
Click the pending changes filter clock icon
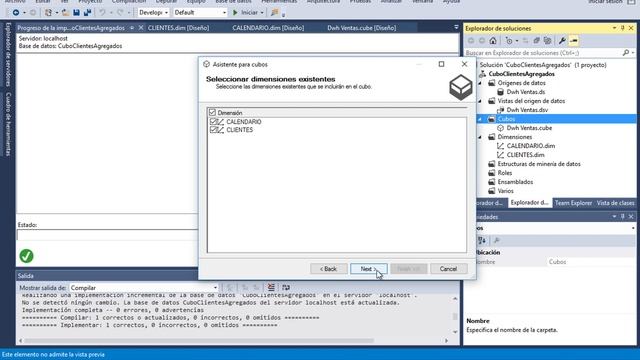click(x=509, y=40)
